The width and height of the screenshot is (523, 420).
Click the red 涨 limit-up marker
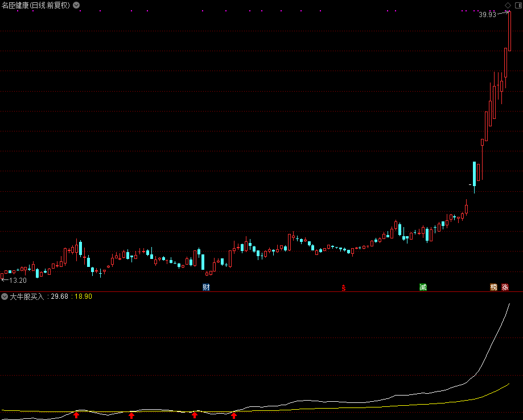505,287
